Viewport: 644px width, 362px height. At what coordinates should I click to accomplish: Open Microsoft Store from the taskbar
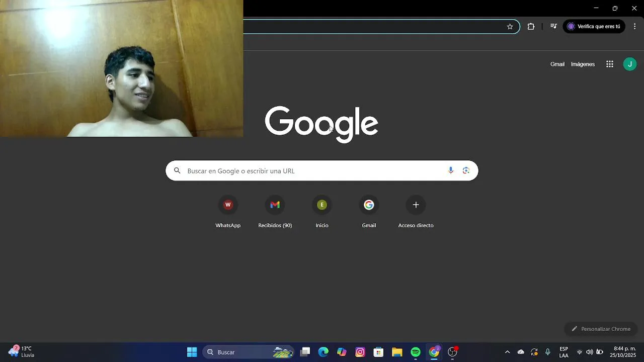coord(378,352)
